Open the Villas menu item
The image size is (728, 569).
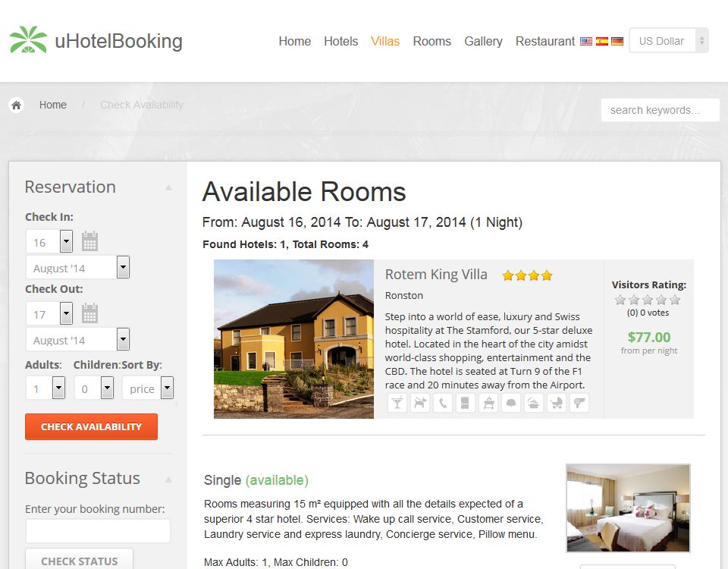[x=385, y=41]
